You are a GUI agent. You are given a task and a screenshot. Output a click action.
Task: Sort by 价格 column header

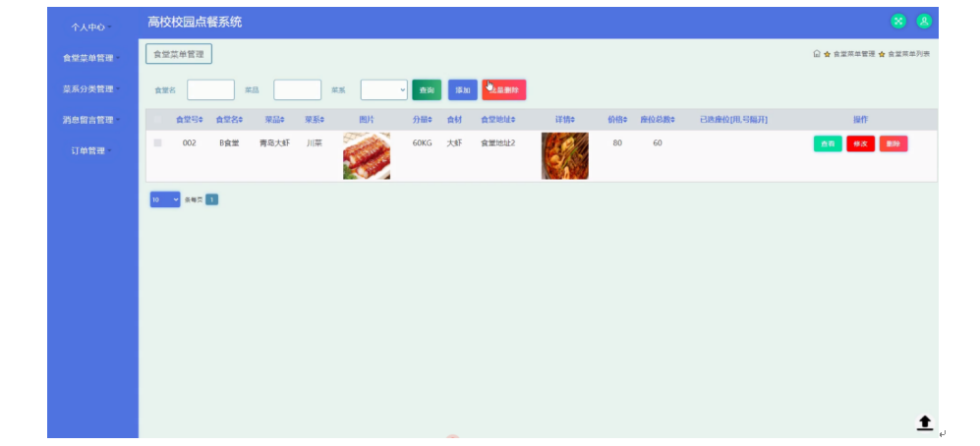click(x=617, y=119)
